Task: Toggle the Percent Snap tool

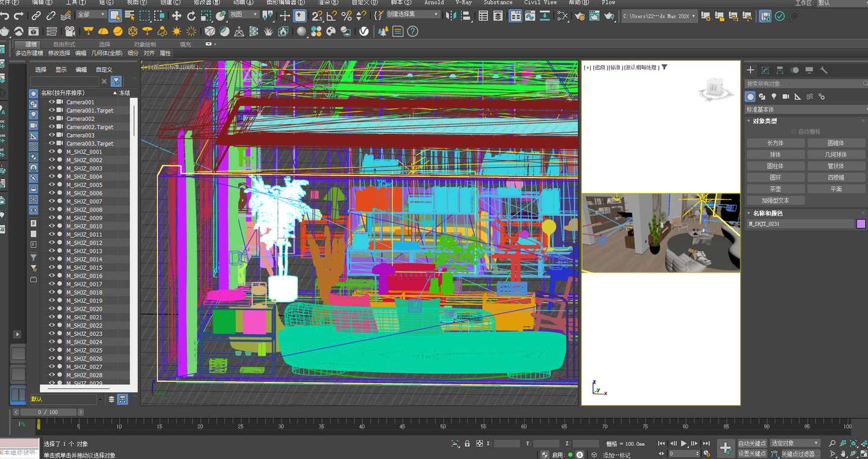Action: pyautogui.click(x=347, y=16)
